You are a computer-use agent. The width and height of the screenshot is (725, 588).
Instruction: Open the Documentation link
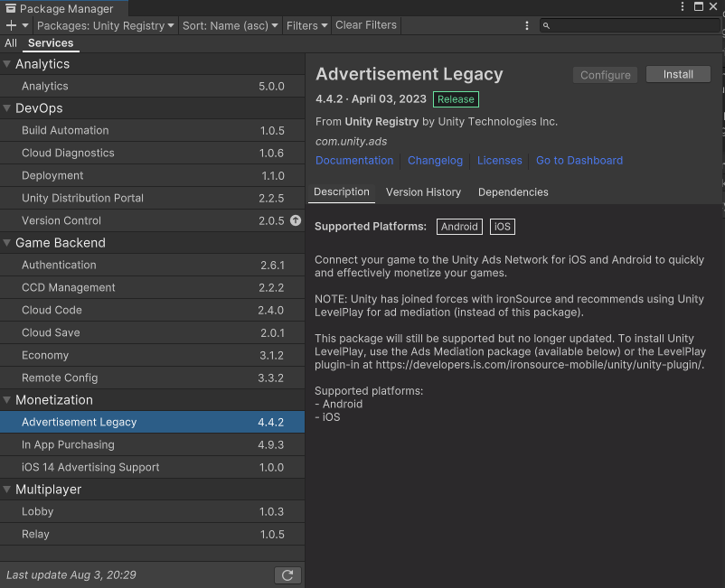[x=354, y=161]
